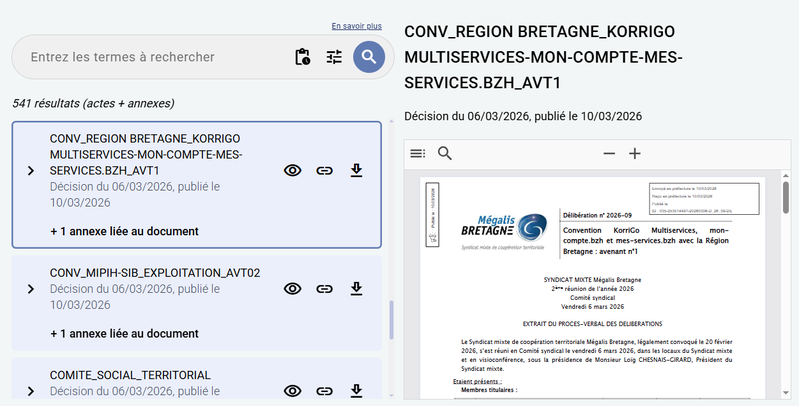Open the "En savoir plus" link
Screen dimensions: 799x406
[x=357, y=26]
